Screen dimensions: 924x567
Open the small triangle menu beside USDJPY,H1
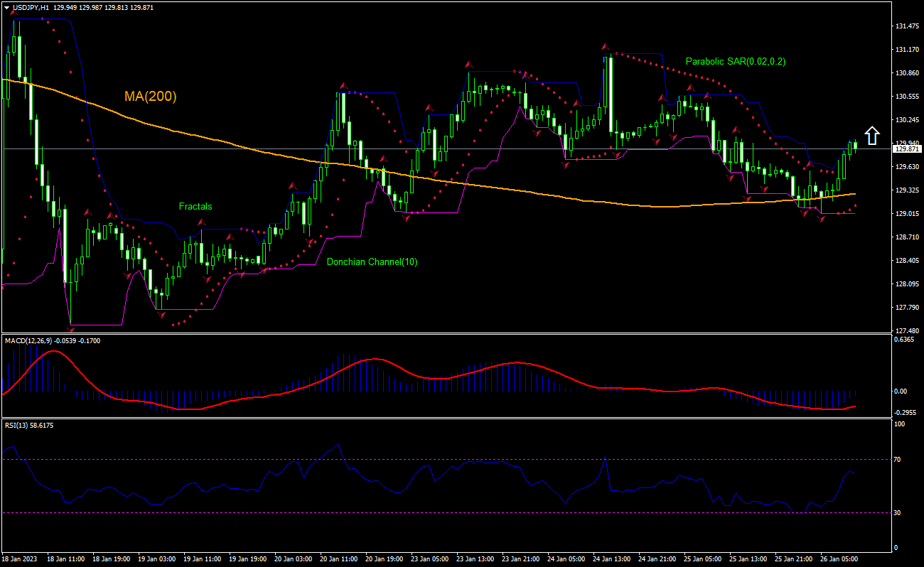coord(6,7)
